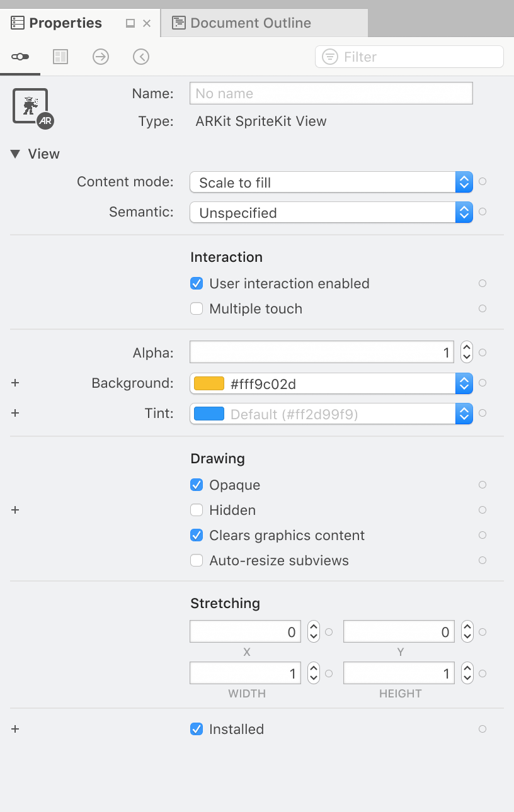
Task: Switch to the Properties tab
Action: [65, 23]
